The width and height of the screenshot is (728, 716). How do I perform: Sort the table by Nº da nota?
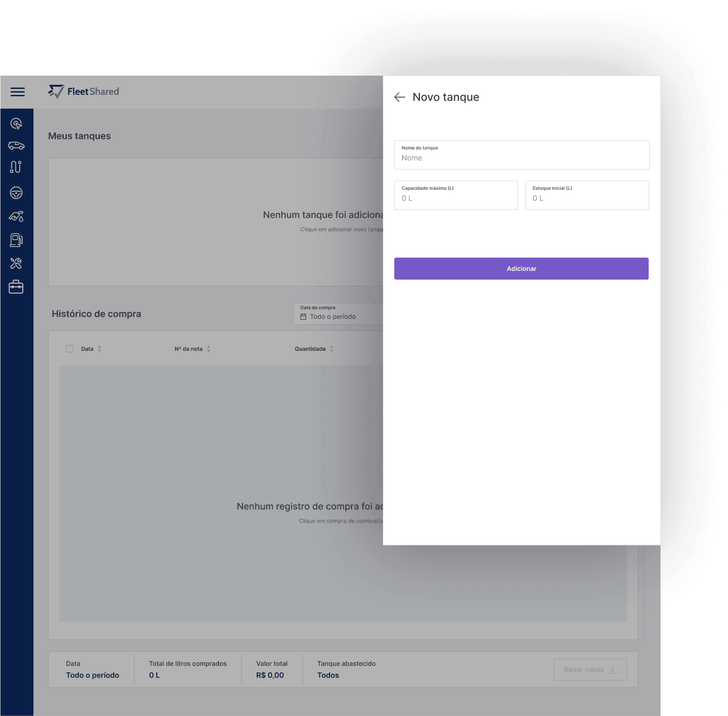(x=209, y=349)
